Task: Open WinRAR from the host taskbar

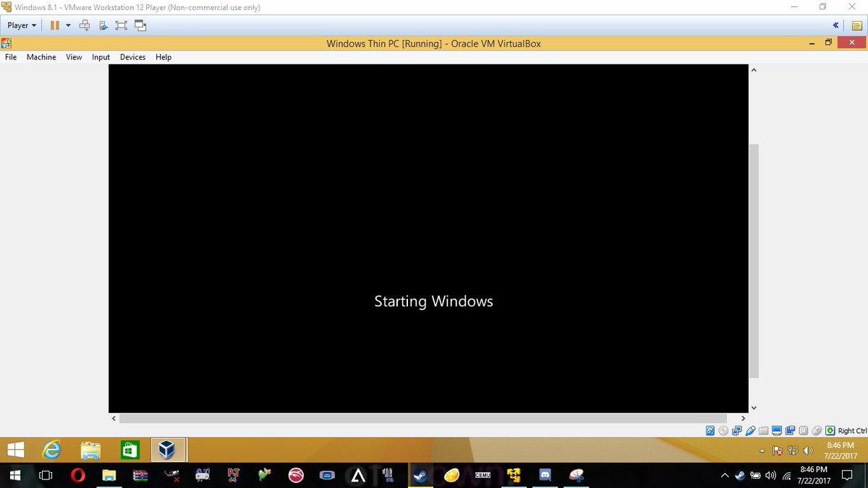Action: (x=140, y=476)
